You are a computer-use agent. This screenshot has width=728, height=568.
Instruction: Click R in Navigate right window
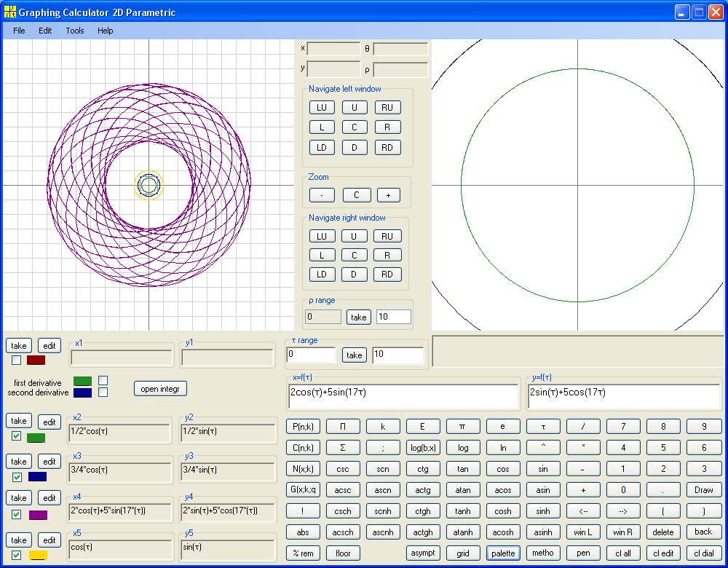coord(387,256)
